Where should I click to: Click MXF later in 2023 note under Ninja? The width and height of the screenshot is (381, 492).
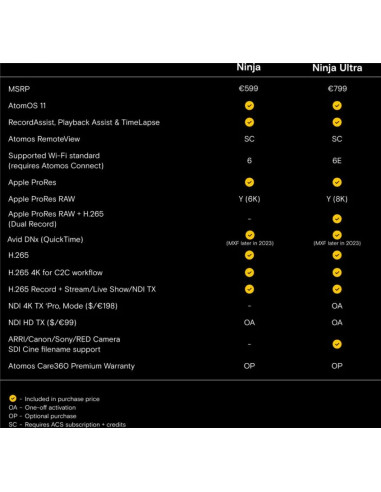pyautogui.click(x=250, y=243)
